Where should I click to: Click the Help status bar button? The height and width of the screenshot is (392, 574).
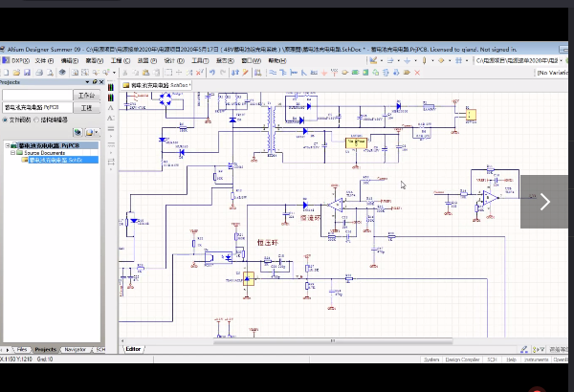[511, 359]
